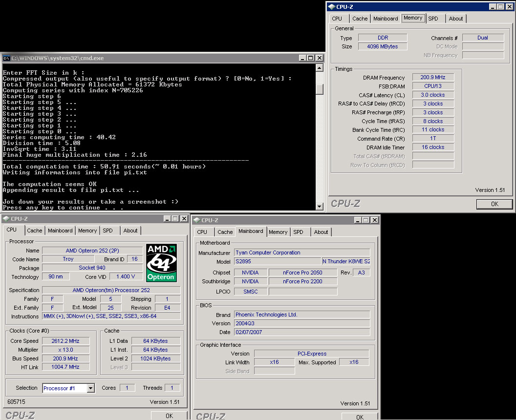Click the Tyan Computer Corporation manufacturer field
Viewport: 516px width, 420px height.
point(302,252)
